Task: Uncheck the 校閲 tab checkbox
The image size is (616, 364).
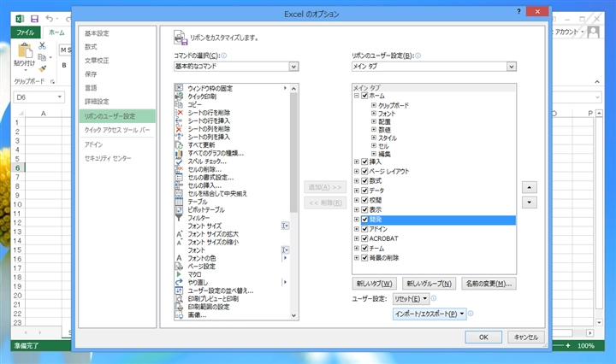Action: point(364,200)
